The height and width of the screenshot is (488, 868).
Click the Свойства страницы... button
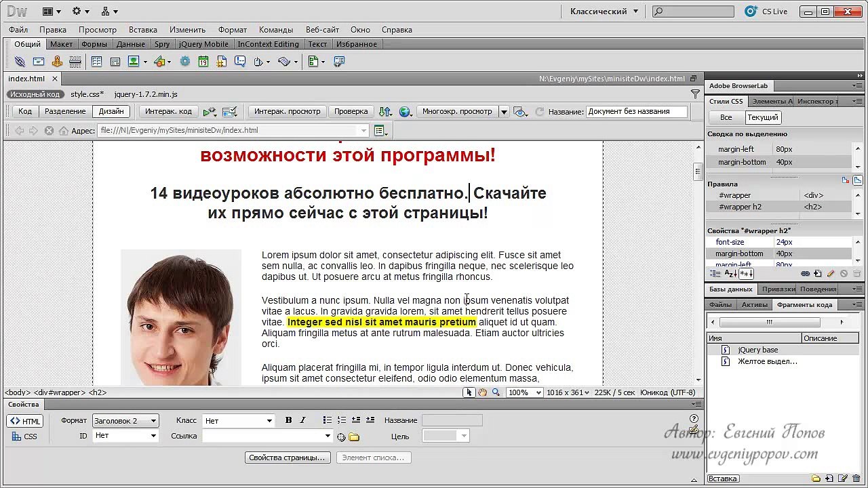[x=289, y=457]
